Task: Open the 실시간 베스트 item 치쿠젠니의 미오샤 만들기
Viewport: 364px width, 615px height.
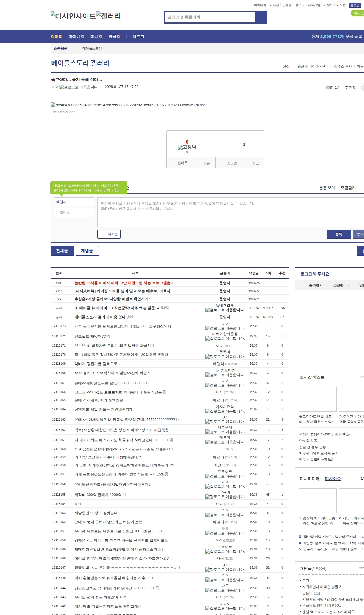Action: click(x=319, y=453)
